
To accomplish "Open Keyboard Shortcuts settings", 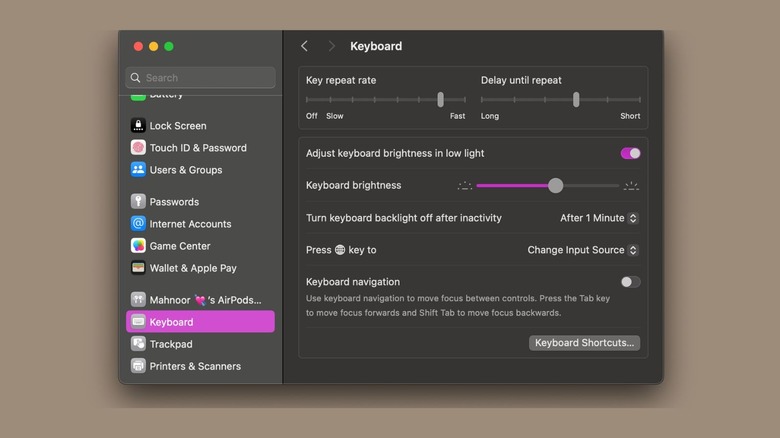I will [584, 343].
